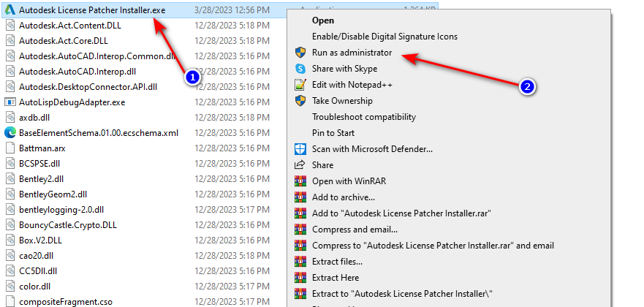644x307 pixels.
Task: Click the BCSPSE.dll file icon
Action: [10, 163]
